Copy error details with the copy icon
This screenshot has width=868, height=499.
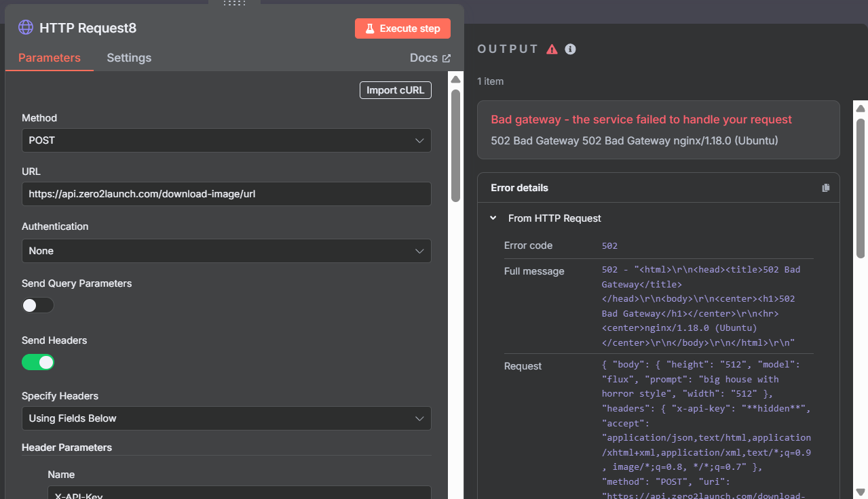point(825,188)
